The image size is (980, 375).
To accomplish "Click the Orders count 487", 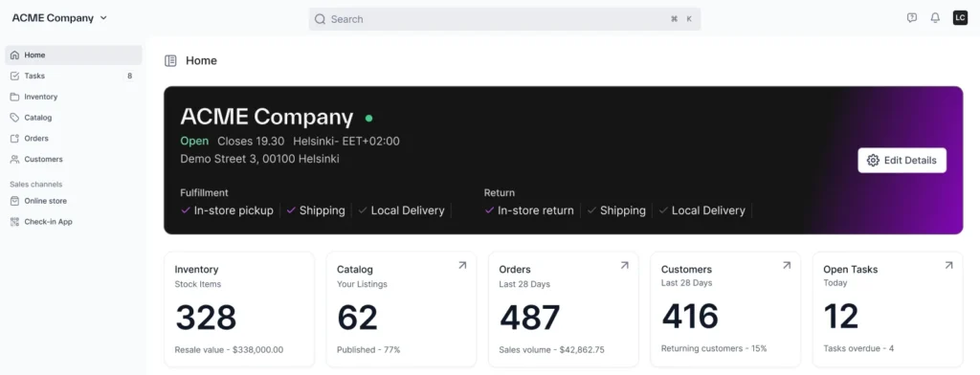I will (529, 318).
